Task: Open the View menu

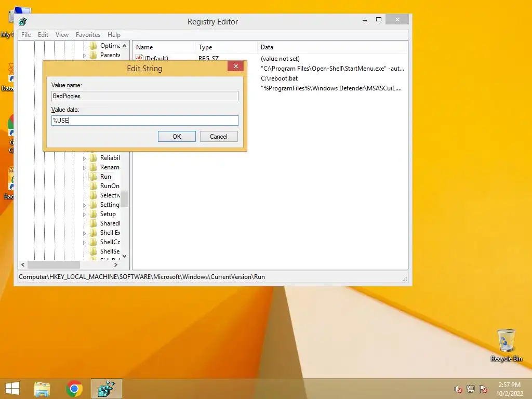Action: pyautogui.click(x=62, y=35)
